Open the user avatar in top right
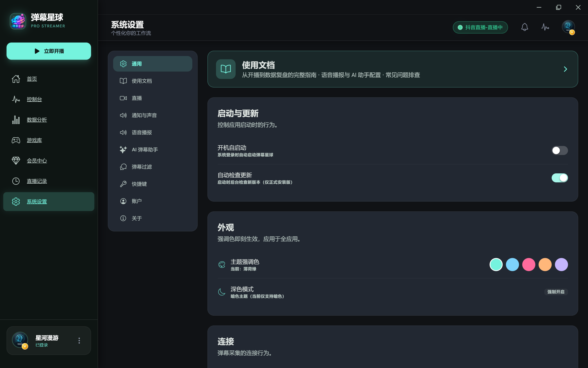The image size is (588, 368). [568, 27]
